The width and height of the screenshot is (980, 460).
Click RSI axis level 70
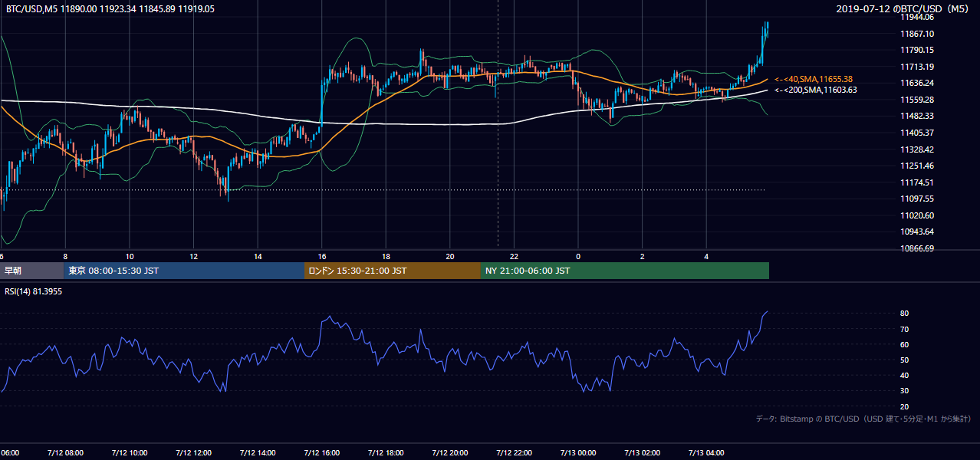[905, 329]
